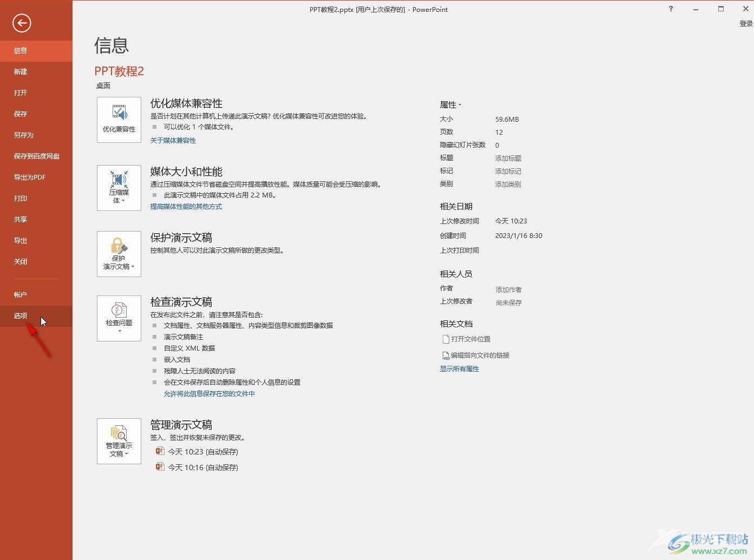Click the help question mark icon
The width and height of the screenshot is (754, 560).
click(x=671, y=9)
